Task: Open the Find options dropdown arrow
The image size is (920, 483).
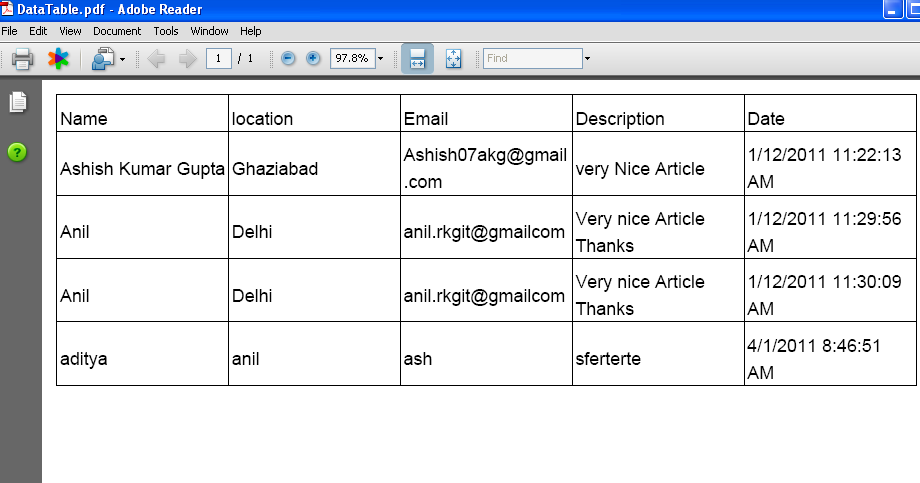Action: [587, 59]
